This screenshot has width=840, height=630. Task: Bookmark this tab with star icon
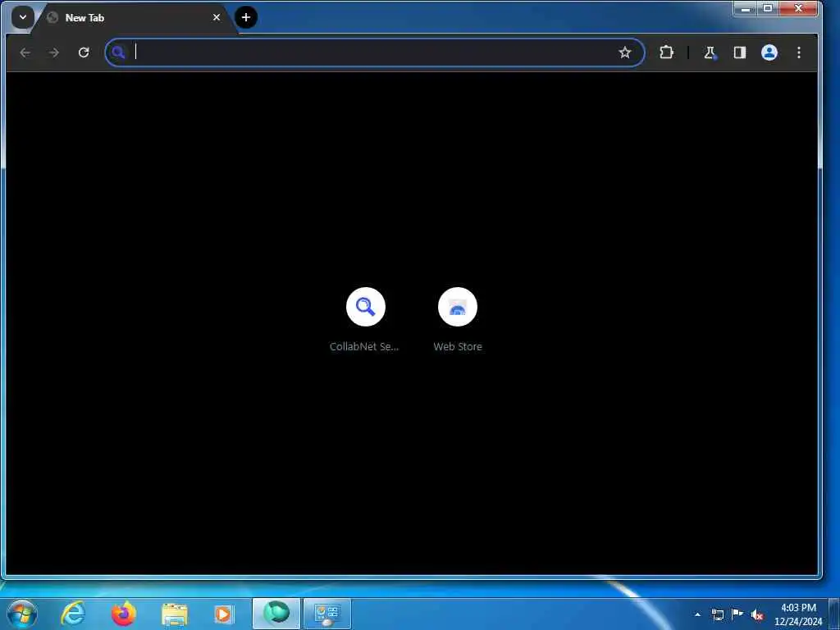tap(624, 52)
